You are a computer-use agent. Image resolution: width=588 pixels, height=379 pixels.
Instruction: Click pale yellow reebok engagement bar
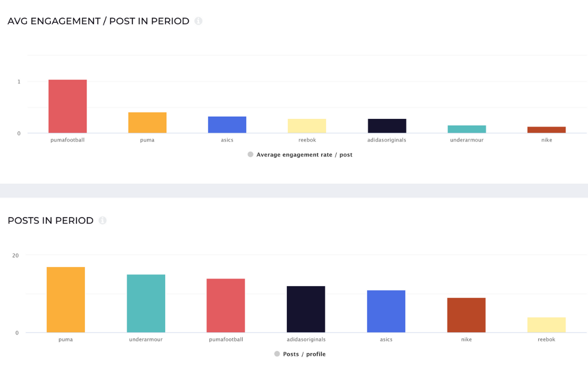[307, 126]
